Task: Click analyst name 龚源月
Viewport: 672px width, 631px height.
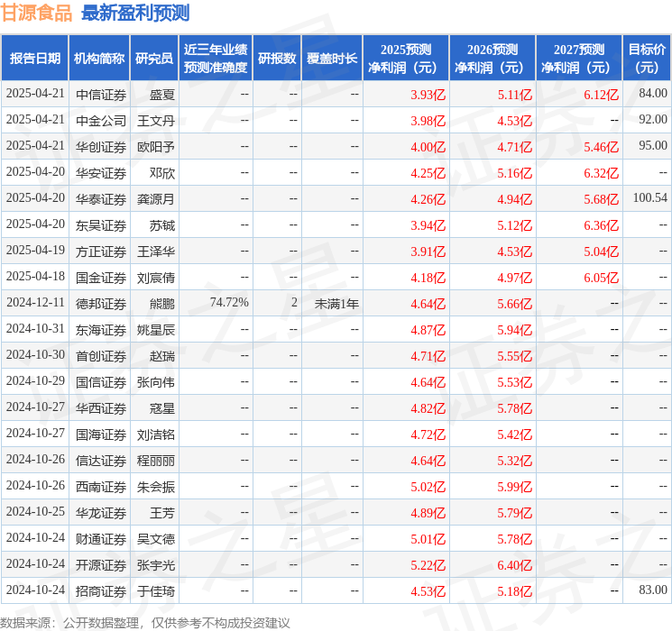Action: [x=155, y=199]
